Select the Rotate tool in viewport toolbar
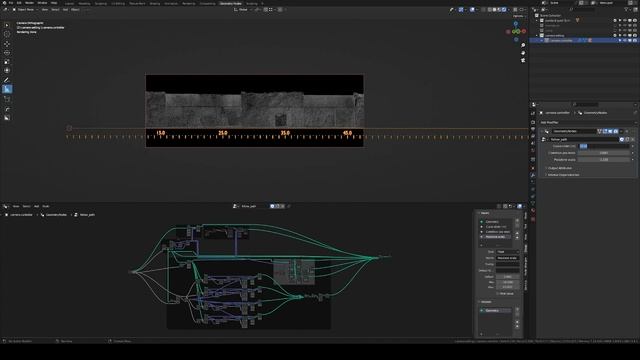The width and height of the screenshot is (640, 360). click(7, 53)
